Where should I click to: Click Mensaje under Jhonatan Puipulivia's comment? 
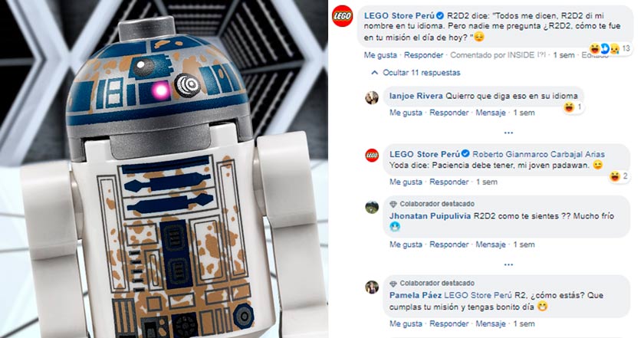[x=491, y=244]
